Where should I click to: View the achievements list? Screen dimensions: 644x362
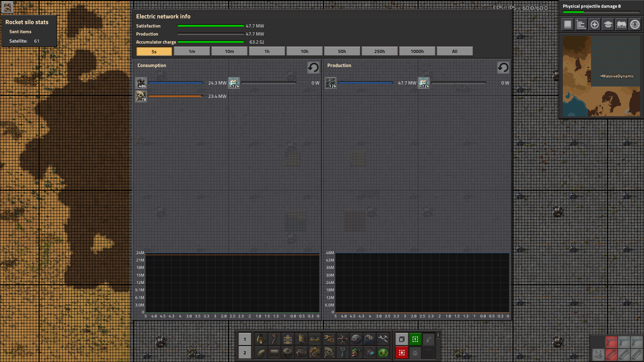coord(635,24)
